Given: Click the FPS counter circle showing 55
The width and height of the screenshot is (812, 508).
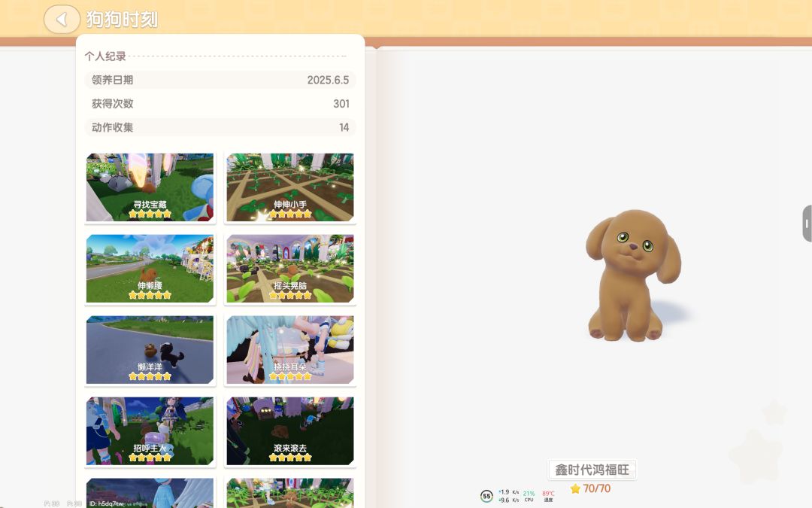Looking at the screenshot, I should coord(486,496).
